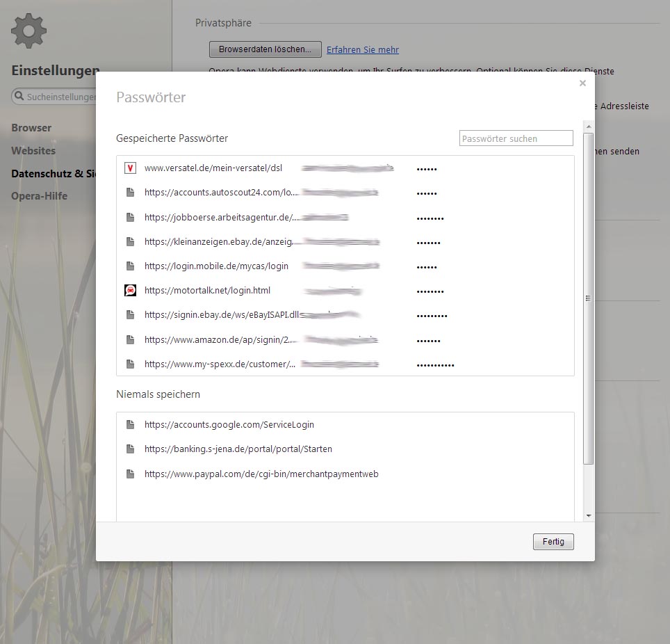Click the dialog scrollbar down arrow
Viewport: 670px width, 644px height.
(x=589, y=516)
